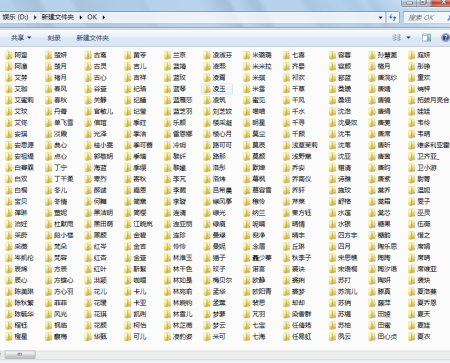Select the 凌玉 folder icon
The image size is (450, 363).
(x=207, y=89)
